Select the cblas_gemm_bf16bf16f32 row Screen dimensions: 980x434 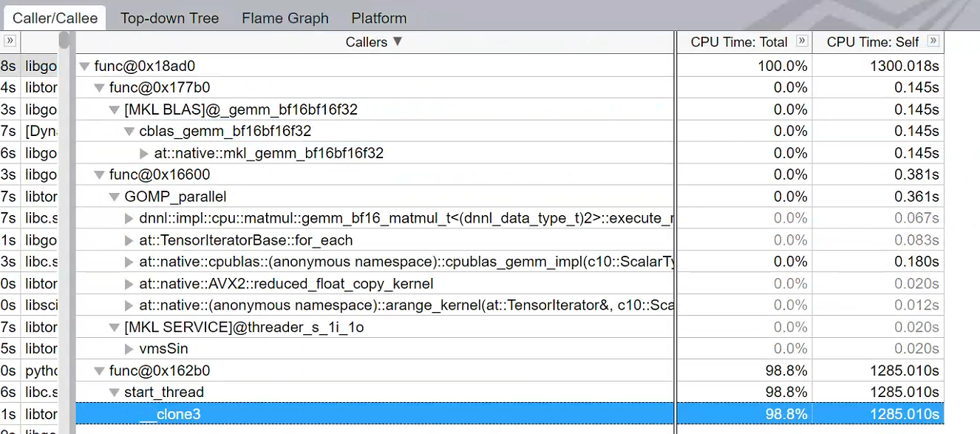[225, 132]
